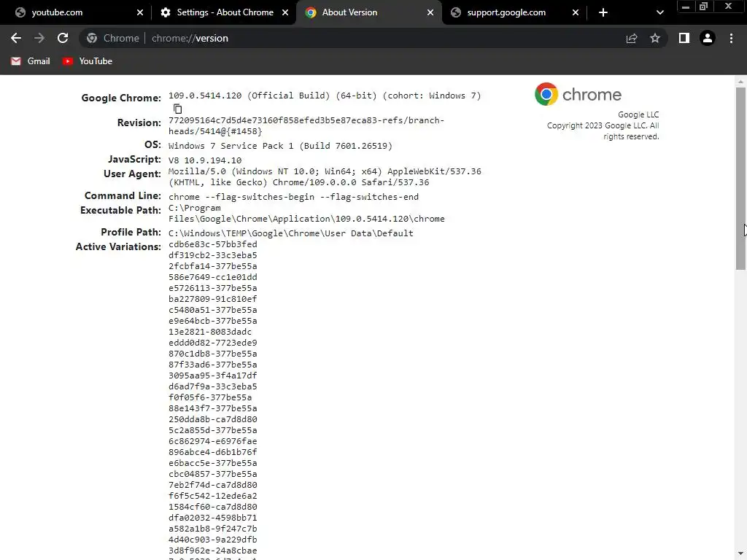Viewport: 747px width, 560px height.
Task: Click variation df319cb2-33c3eba5
Action: tap(212, 255)
